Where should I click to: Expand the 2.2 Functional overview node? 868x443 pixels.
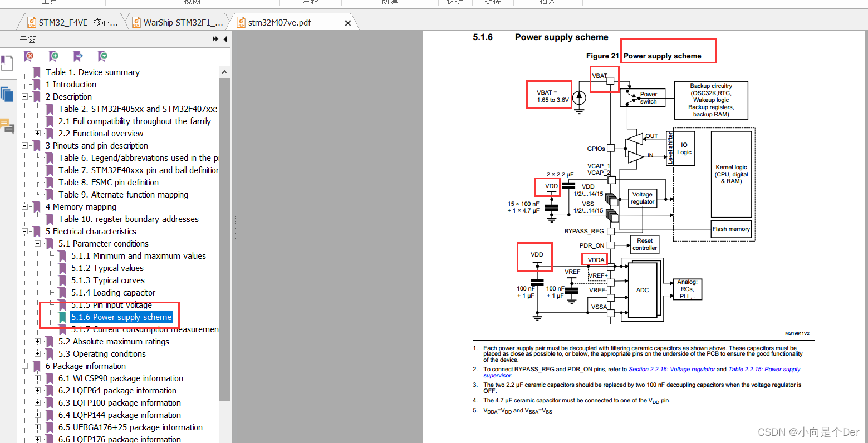[37, 134]
